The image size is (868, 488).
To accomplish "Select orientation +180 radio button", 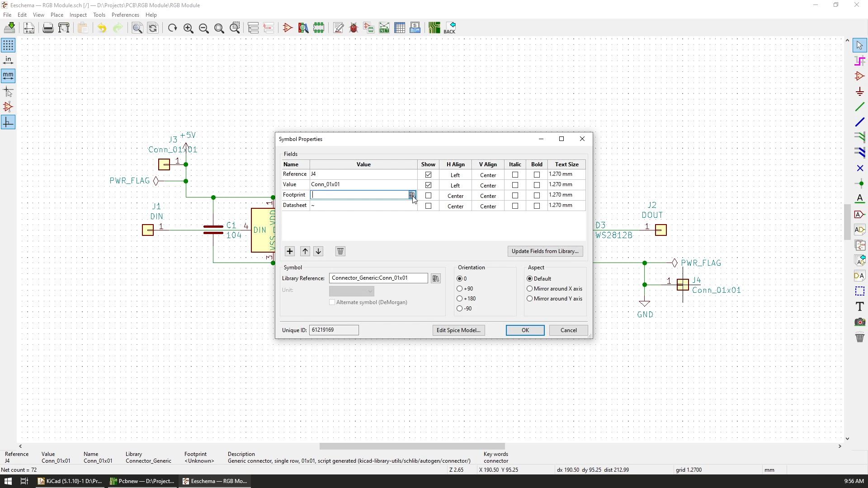I will 460,298.
